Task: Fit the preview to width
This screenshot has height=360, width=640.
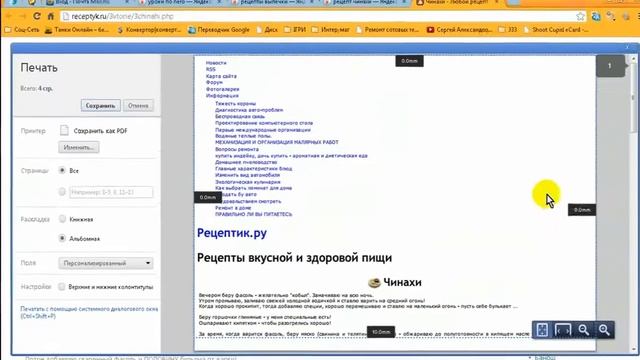Action: pyautogui.click(x=563, y=330)
